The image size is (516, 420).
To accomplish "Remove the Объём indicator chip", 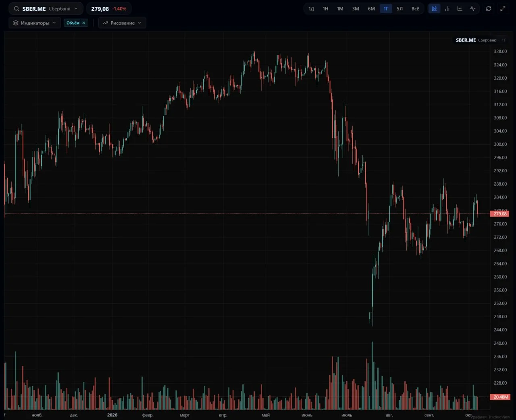I will 84,23.
